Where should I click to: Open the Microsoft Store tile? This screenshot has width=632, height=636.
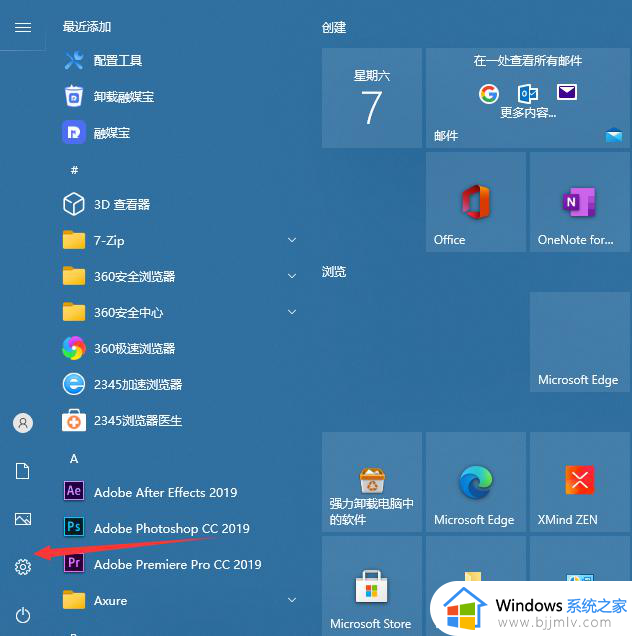372,586
